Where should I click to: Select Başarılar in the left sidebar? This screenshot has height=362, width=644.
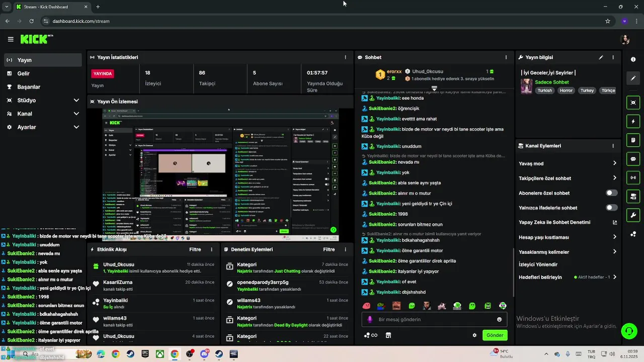42,86
